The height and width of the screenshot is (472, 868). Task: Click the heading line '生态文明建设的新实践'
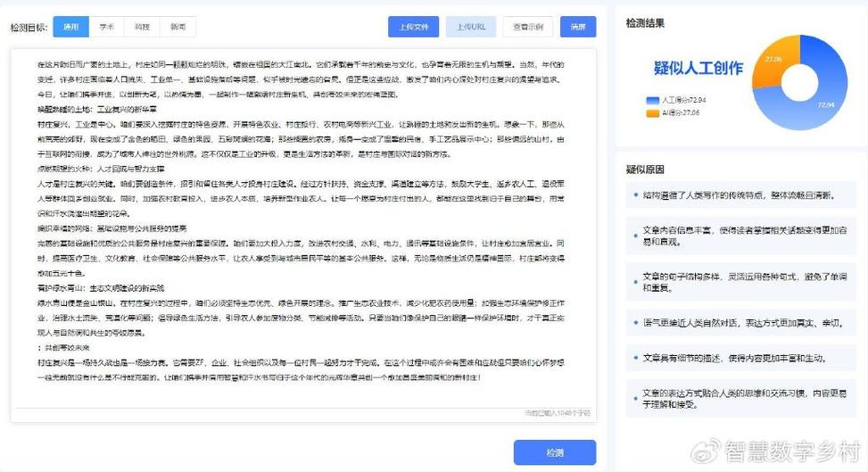(127, 288)
